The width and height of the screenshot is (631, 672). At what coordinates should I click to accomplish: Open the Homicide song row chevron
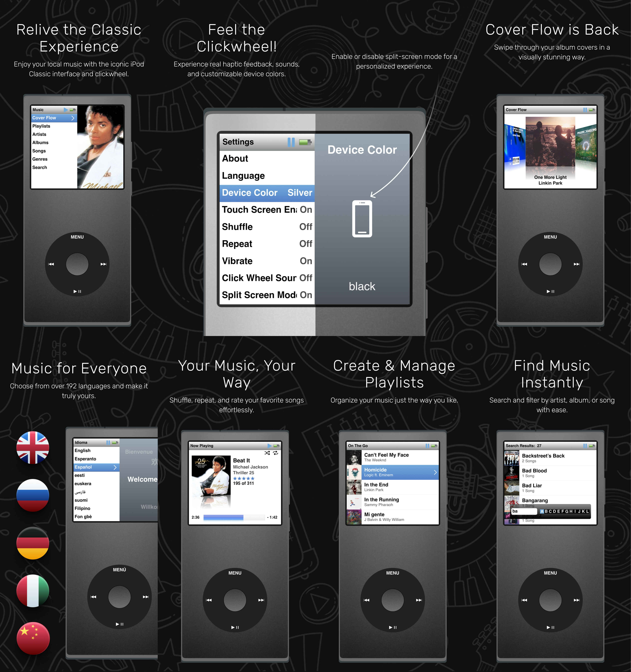(435, 472)
